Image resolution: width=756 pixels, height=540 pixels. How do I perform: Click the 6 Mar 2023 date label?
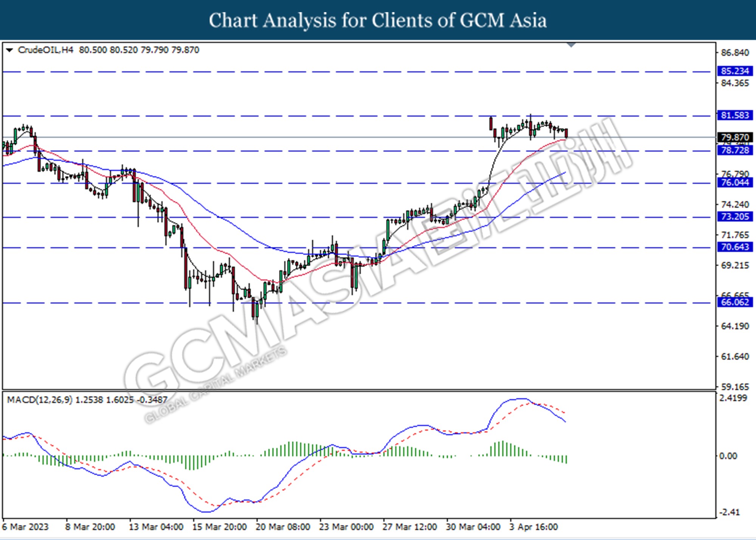point(26,527)
